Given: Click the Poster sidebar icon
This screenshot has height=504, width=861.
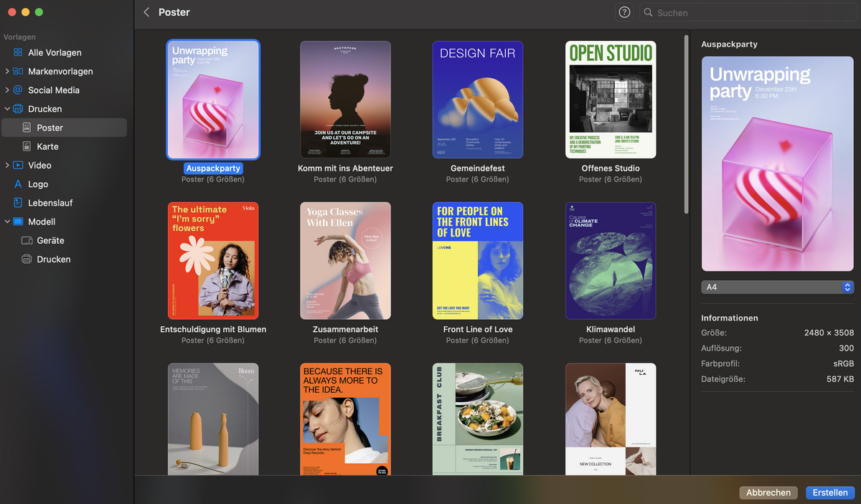Looking at the screenshot, I should tap(27, 128).
